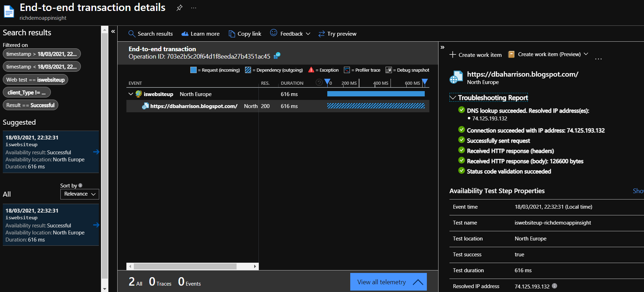Click the website icon beside the details pane URL
This screenshot has height=292, width=644.
pos(456,77)
